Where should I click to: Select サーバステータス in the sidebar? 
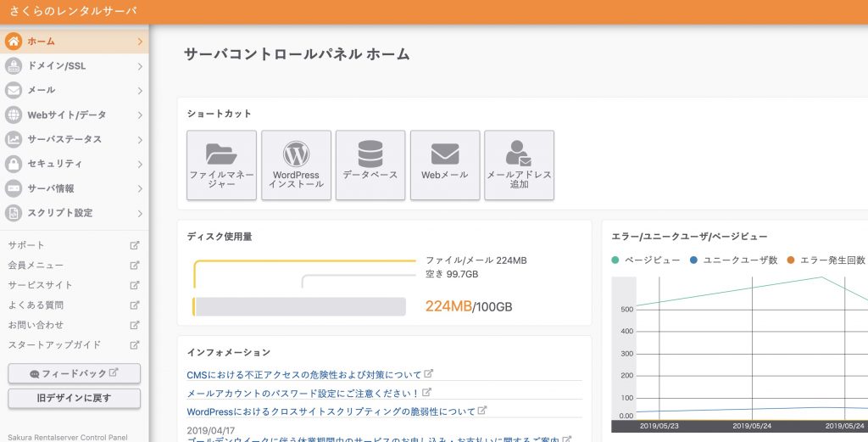75,140
